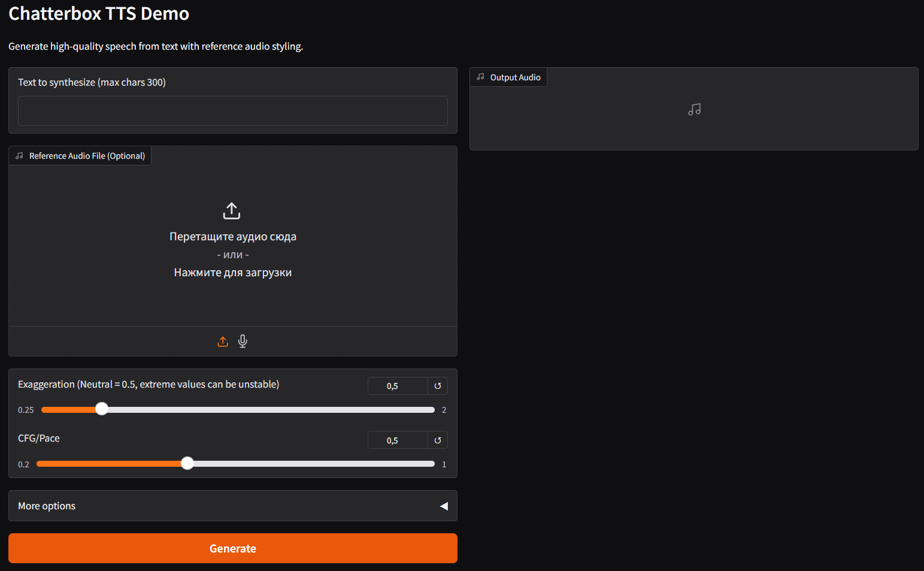The width and height of the screenshot is (924, 571).
Task: Click the music note icon in Output Audio
Action: tap(694, 110)
